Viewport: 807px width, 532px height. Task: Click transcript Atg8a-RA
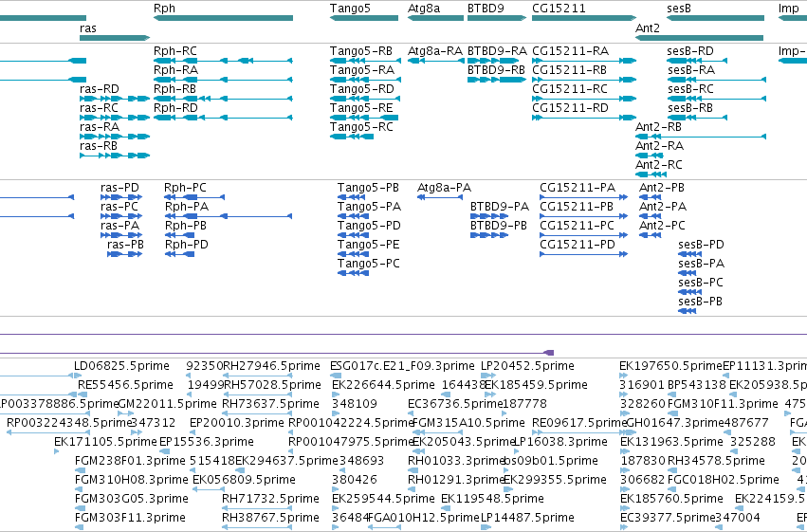[435, 61]
